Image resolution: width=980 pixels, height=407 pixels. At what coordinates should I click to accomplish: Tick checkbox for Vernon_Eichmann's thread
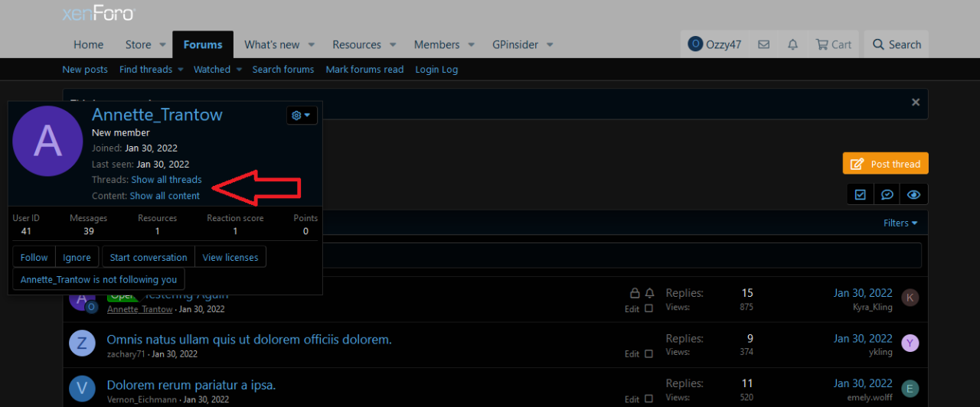click(x=649, y=399)
